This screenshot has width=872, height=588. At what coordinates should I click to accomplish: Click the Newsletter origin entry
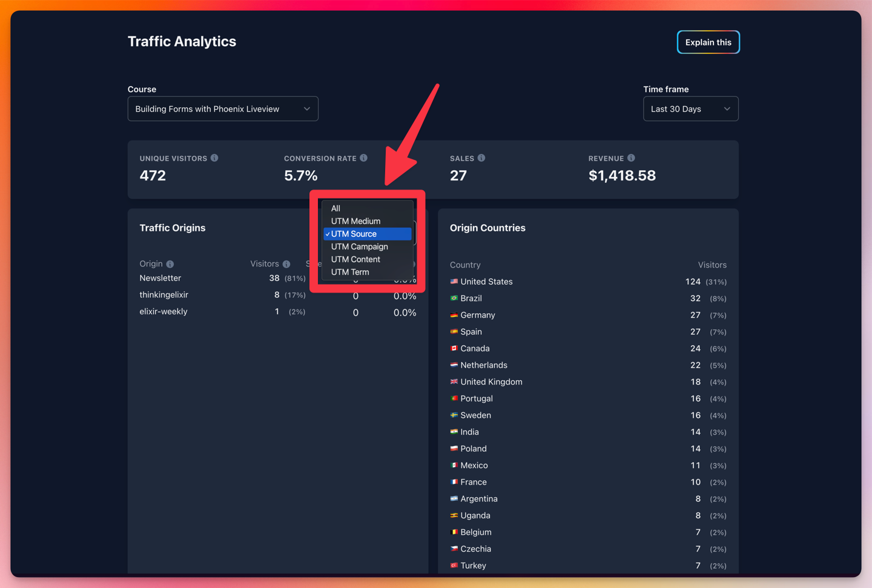(160, 278)
